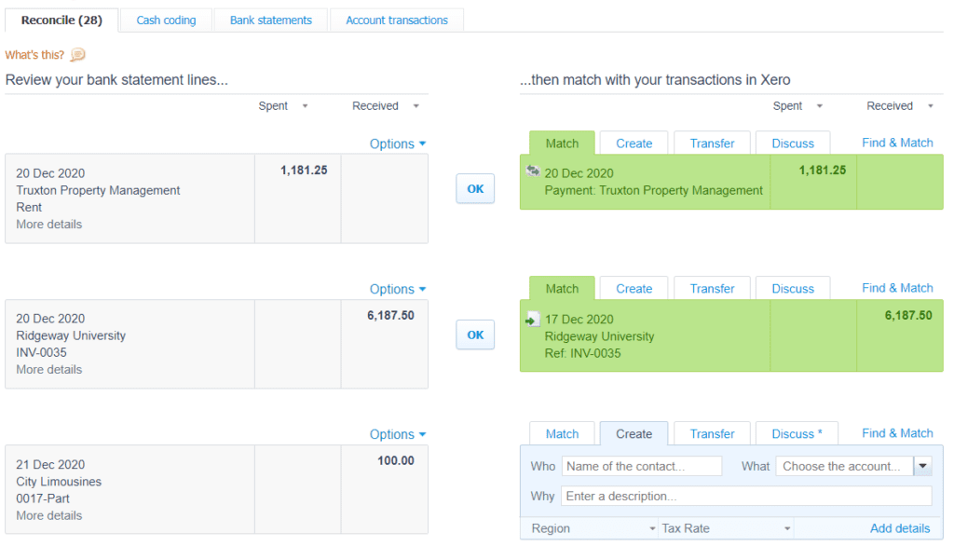954x560 pixels.
Task: Open the What's this help bubble icon
Action: point(78,55)
